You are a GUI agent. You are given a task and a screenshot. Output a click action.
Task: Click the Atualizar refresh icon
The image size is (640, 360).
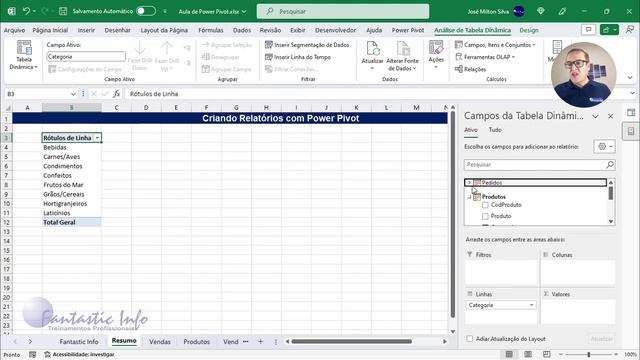pyautogui.click(x=373, y=49)
